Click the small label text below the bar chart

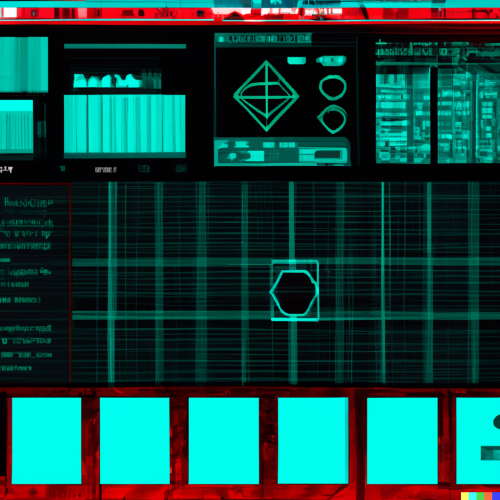pyautogui.click(x=105, y=170)
